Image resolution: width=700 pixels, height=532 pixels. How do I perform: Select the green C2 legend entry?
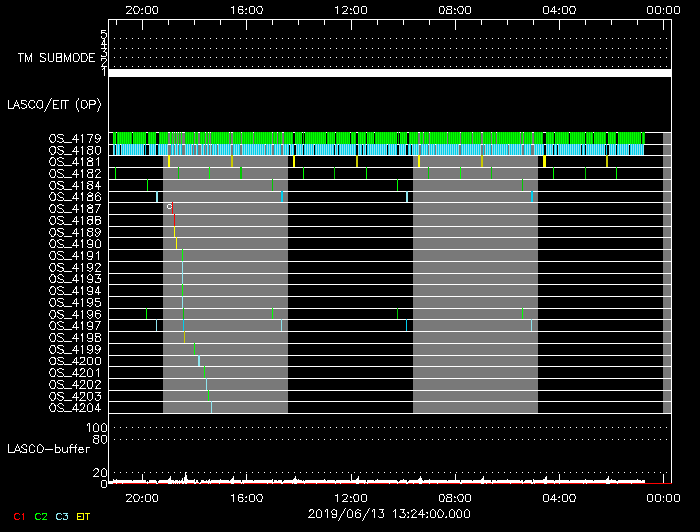click(x=40, y=516)
